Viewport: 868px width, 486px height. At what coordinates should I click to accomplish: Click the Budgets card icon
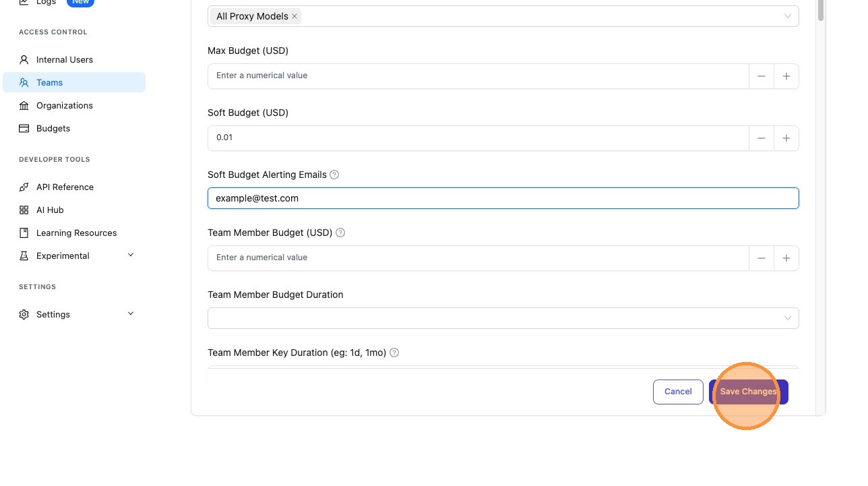point(24,129)
